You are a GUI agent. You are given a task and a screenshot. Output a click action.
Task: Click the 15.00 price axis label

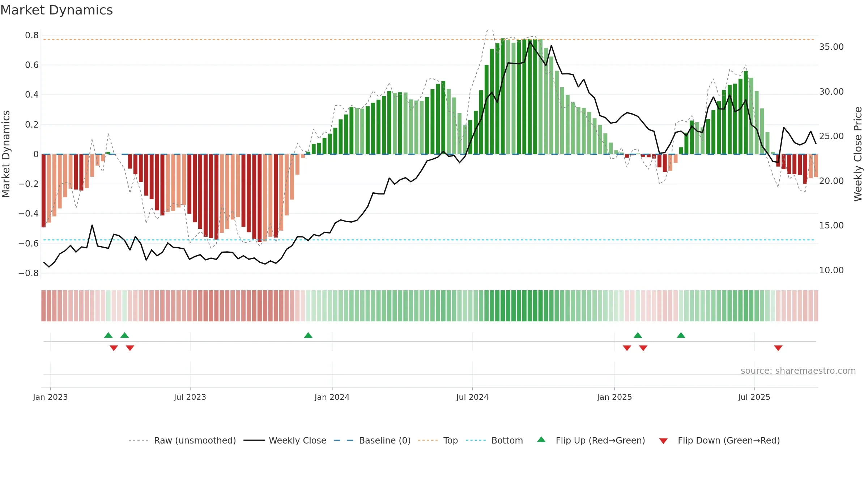(x=831, y=226)
